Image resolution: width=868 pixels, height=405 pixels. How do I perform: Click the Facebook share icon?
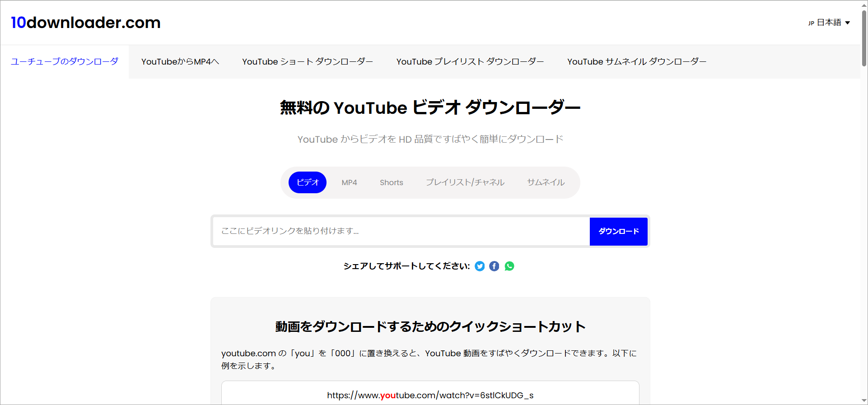(x=494, y=266)
